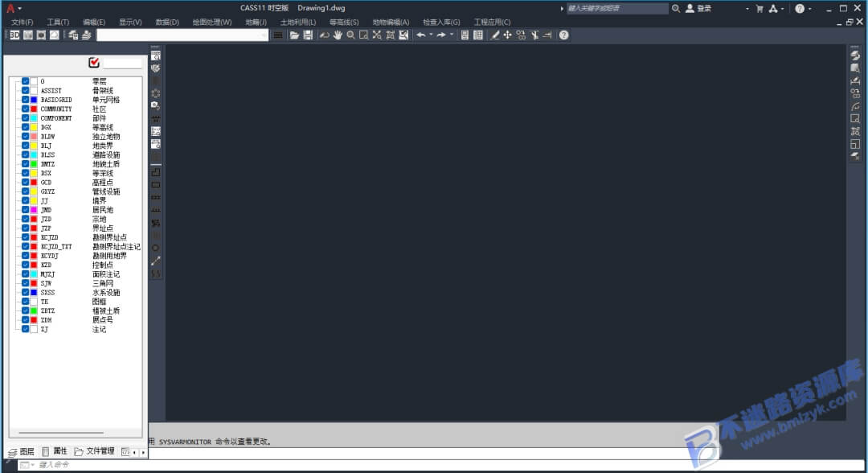The width and height of the screenshot is (868, 473).
Task: Click the search magnifier in title bar
Action: click(x=675, y=8)
